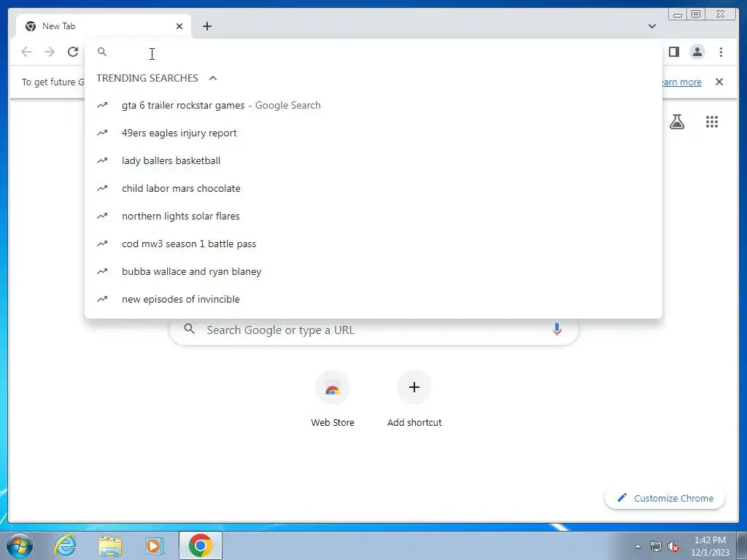Click the magnifier icon in the address bar
The height and width of the screenshot is (560, 747).
(x=102, y=52)
